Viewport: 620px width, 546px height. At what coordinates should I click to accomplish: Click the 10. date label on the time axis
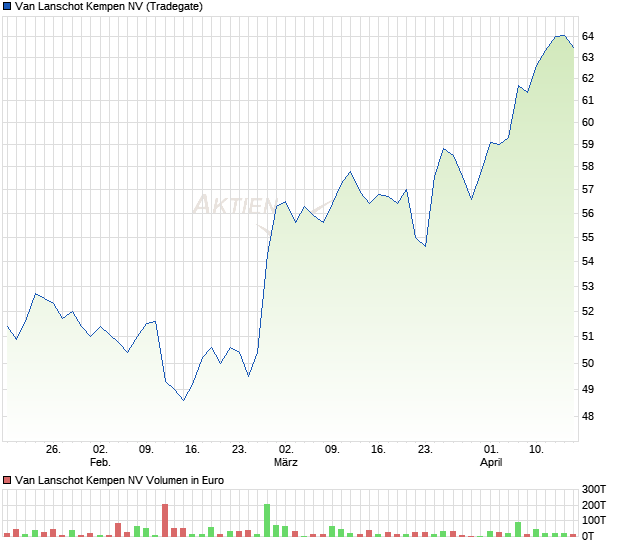537,450
